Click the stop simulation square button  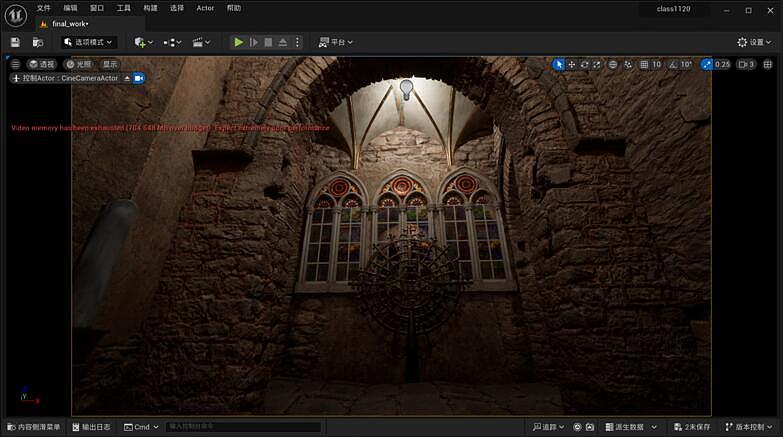(x=268, y=42)
